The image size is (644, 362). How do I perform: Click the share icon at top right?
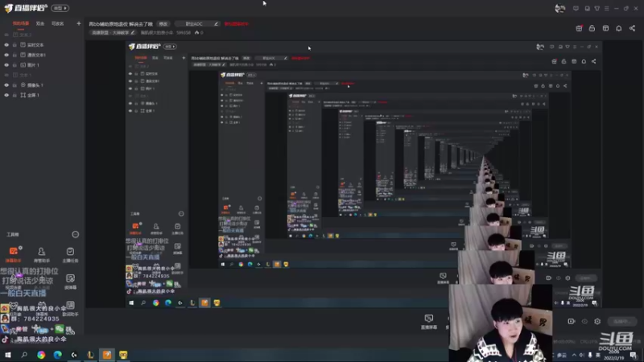coord(632,28)
